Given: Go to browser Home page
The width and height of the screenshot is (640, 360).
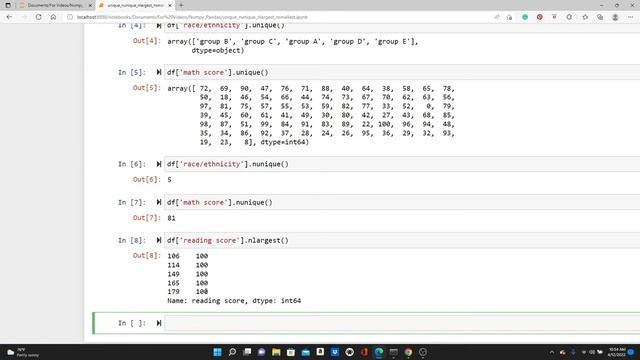Looking at the screenshot, I should pyautogui.click(x=53, y=17).
